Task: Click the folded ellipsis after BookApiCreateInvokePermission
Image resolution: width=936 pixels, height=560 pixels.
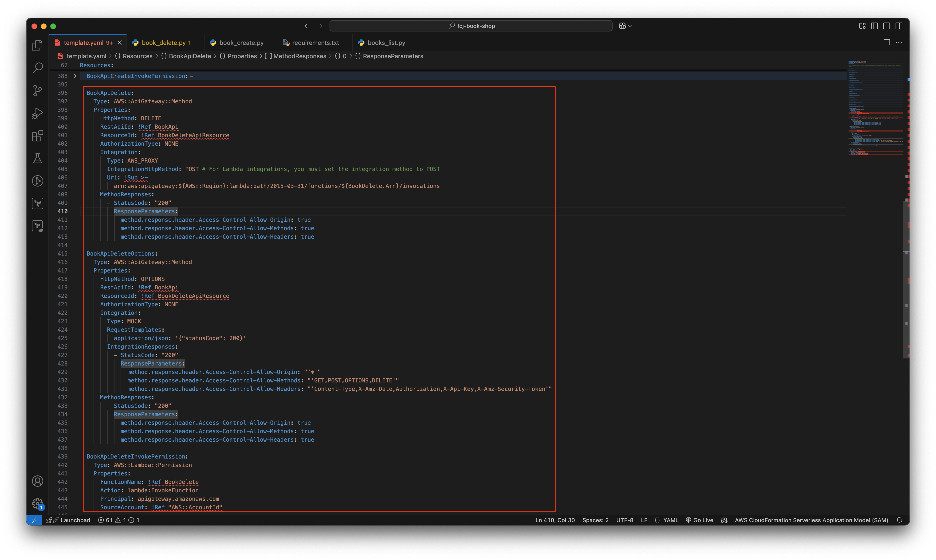Action: point(191,76)
